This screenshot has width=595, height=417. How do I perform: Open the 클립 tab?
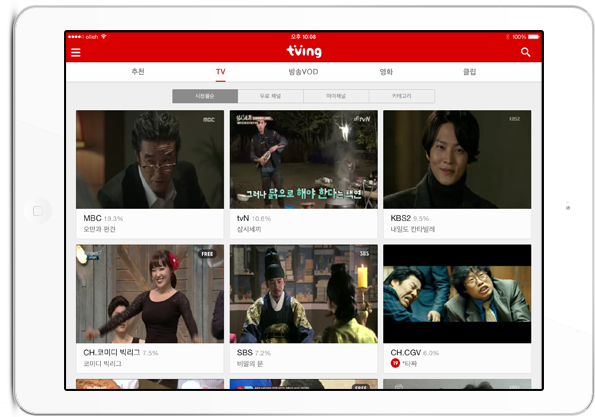point(469,72)
